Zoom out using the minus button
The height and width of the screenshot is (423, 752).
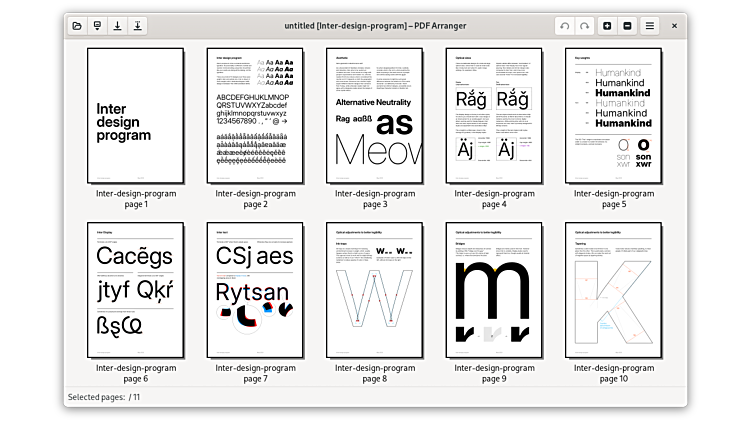(x=627, y=25)
